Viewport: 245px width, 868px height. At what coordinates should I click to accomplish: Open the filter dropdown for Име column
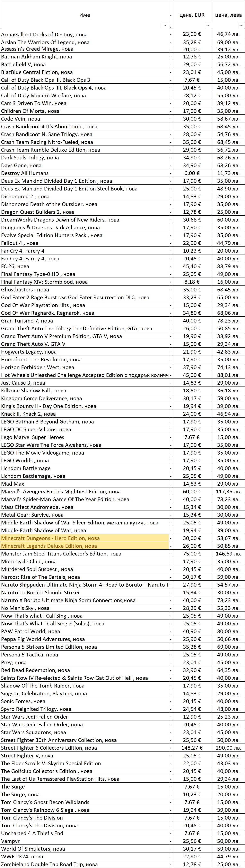[165, 25]
